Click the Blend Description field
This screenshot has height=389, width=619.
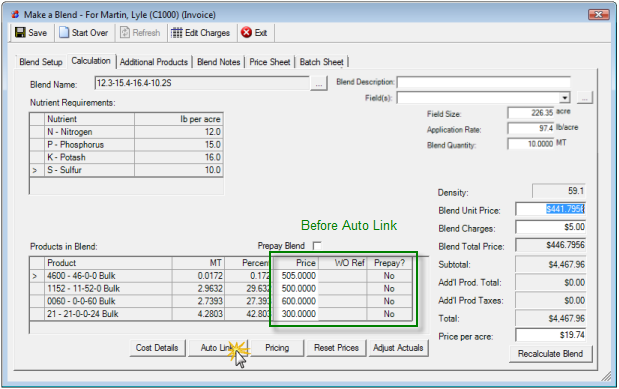(x=483, y=82)
